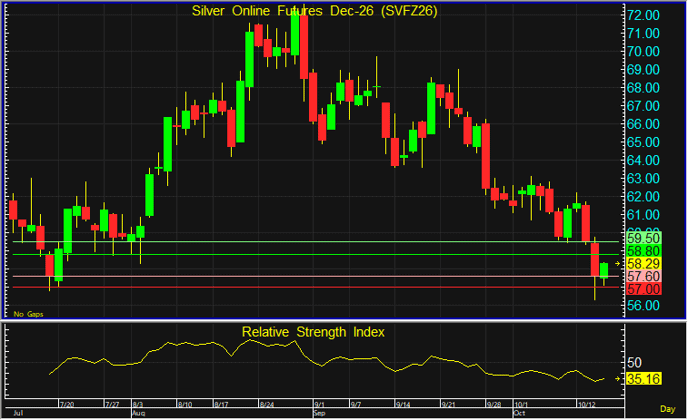688x420 pixels.
Task: Click the 8/10 date label
Action: click(185, 404)
